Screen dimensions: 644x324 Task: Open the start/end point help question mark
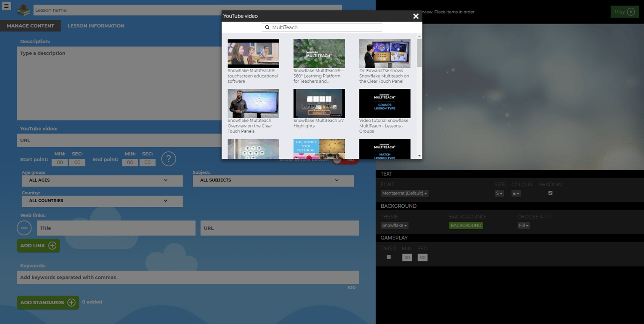pyautogui.click(x=168, y=159)
